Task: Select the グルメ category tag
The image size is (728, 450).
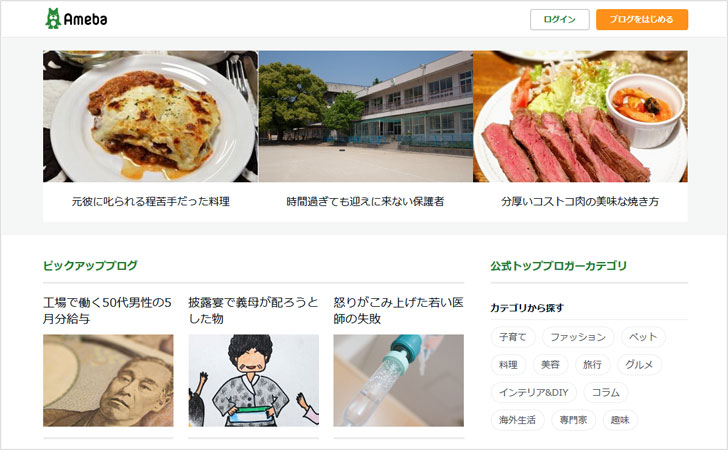Action: coord(639,365)
